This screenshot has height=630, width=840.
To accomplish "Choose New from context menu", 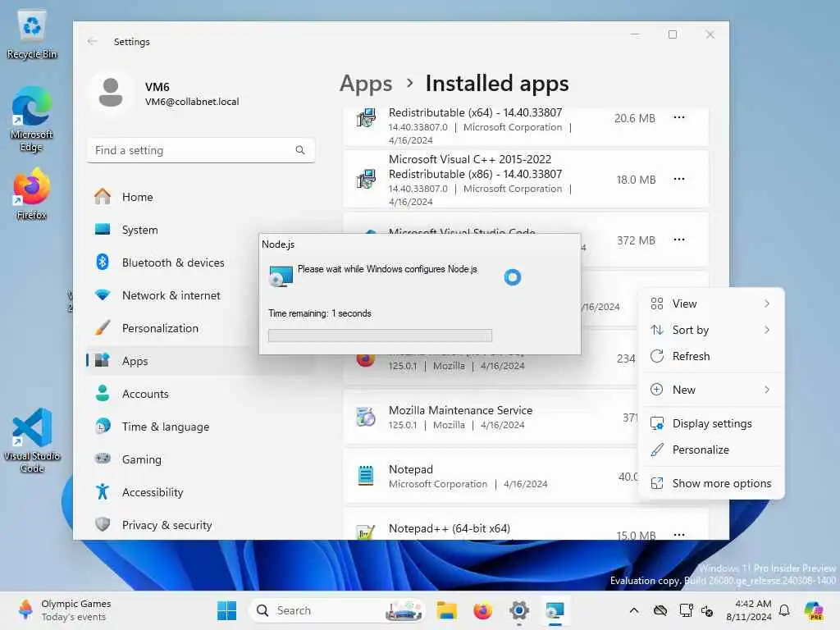I will (711, 390).
